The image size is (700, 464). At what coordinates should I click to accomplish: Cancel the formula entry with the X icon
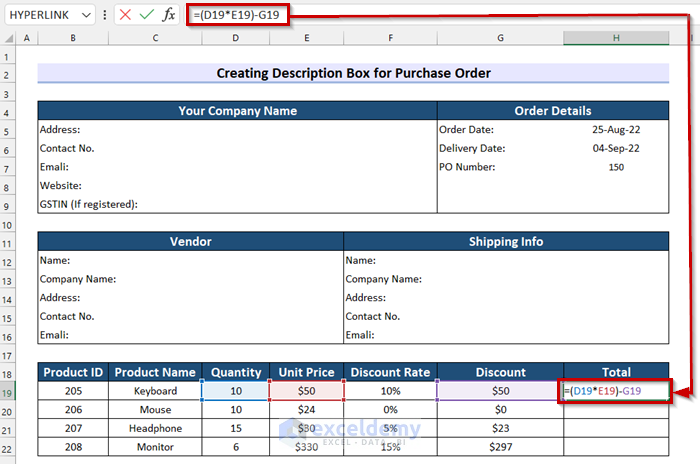[125, 15]
